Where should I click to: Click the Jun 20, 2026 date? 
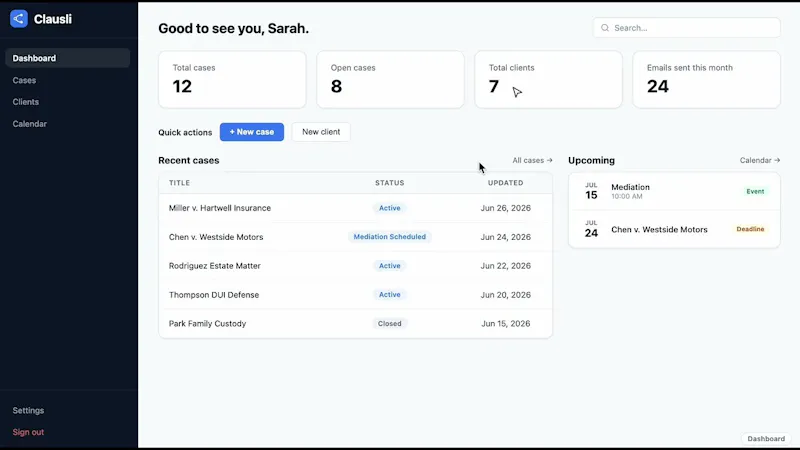tap(506, 295)
